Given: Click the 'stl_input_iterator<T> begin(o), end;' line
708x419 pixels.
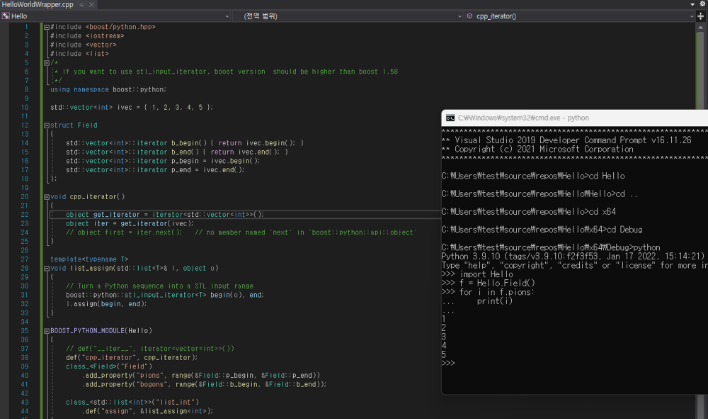Looking at the screenshot, I should 165,295.
